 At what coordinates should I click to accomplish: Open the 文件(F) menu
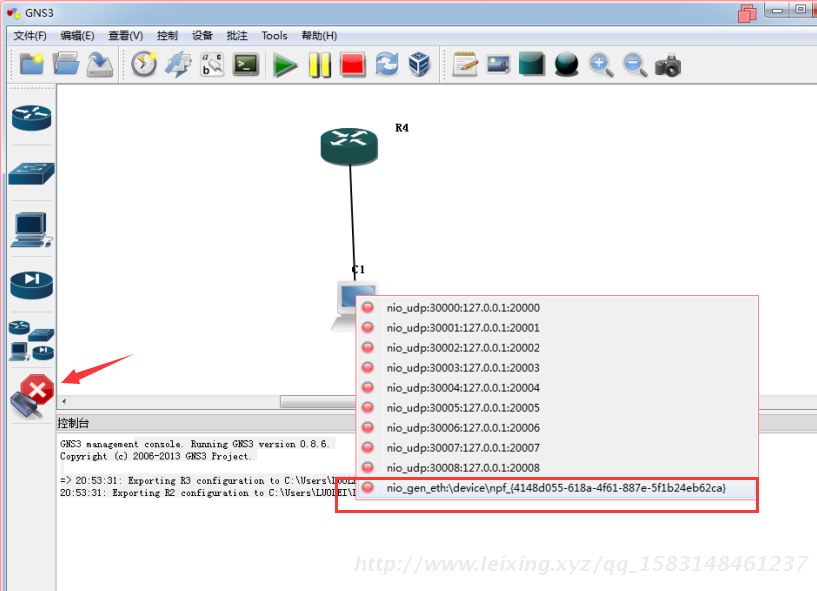[30, 35]
